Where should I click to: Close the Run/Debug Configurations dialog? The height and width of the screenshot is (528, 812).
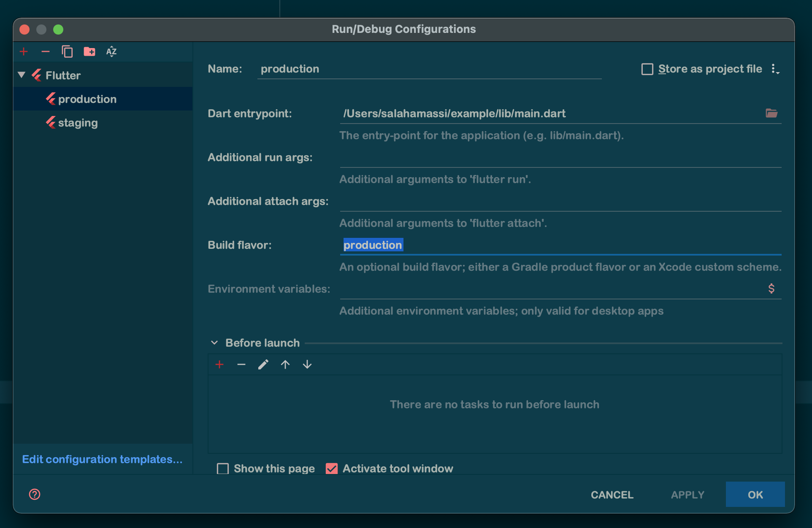24,30
